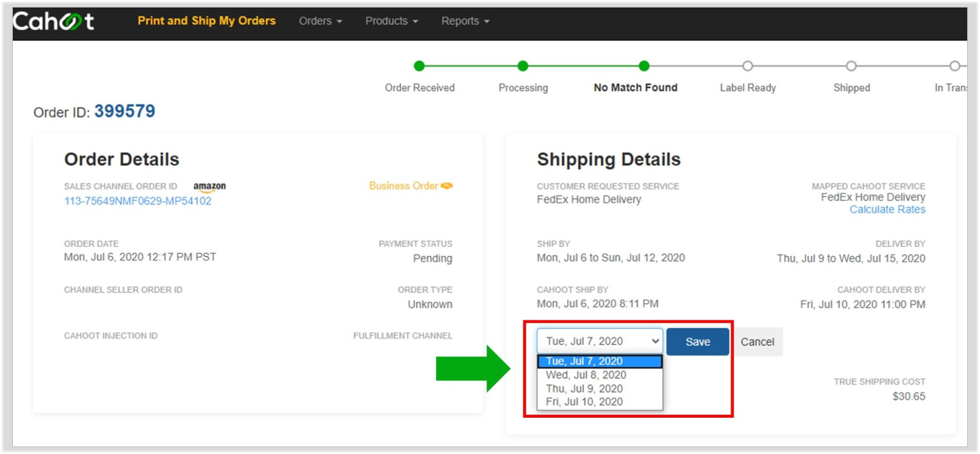Select Wed, Jul 8, 2020 option
The height and width of the screenshot is (454, 980).
600,375
